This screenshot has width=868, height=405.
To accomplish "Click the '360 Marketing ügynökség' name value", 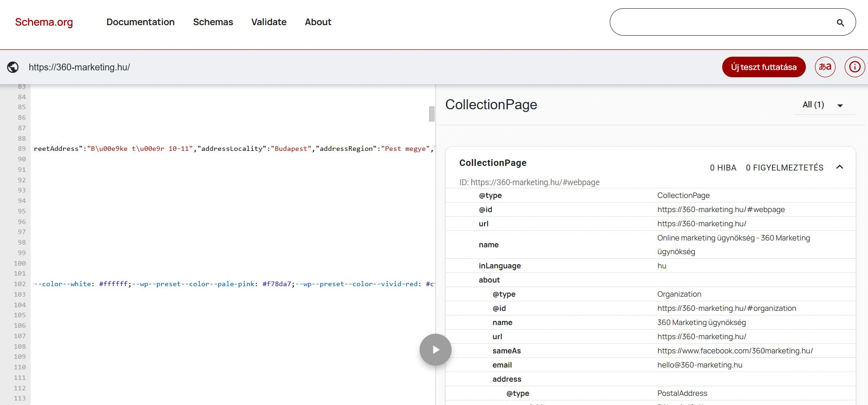I will coord(702,322).
